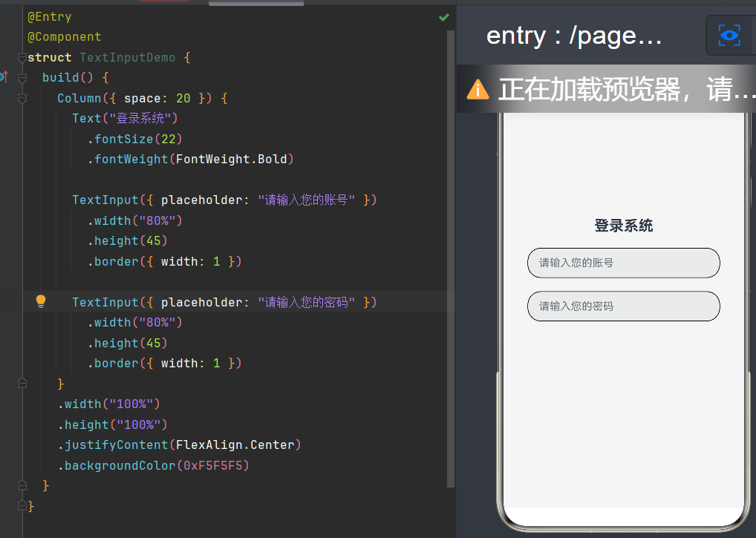The width and height of the screenshot is (756, 538).
Task: Click the .fontWeight(FontWeight.Bold) line
Action: coord(190,160)
